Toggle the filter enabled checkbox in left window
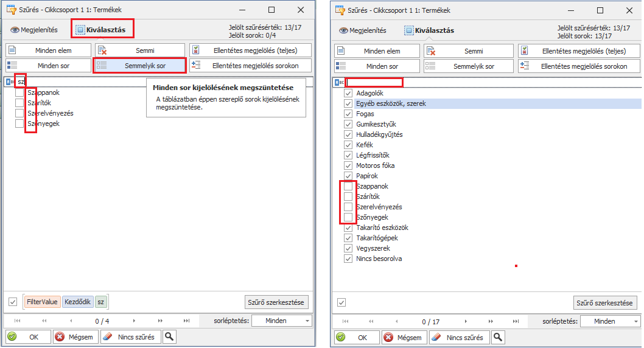 pyautogui.click(x=13, y=302)
